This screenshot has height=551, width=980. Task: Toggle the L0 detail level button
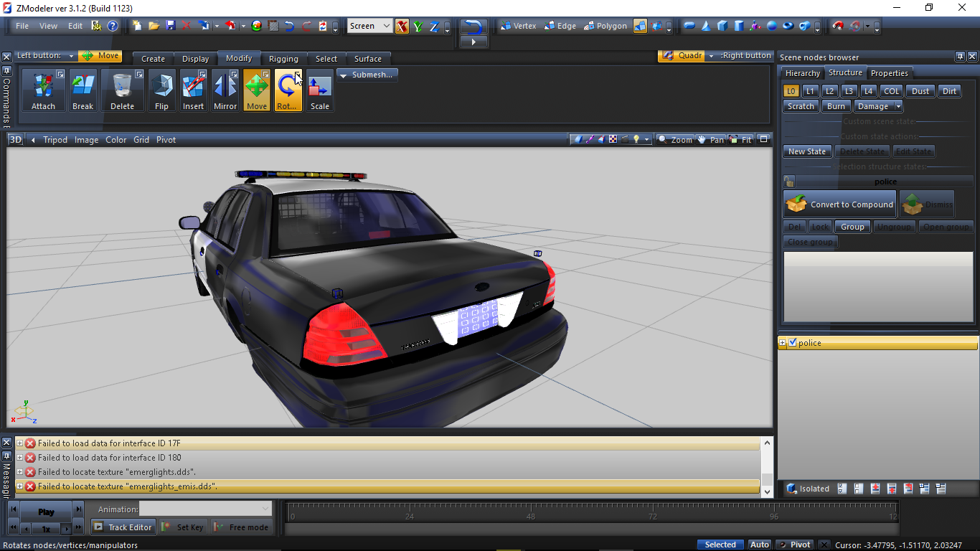click(791, 91)
